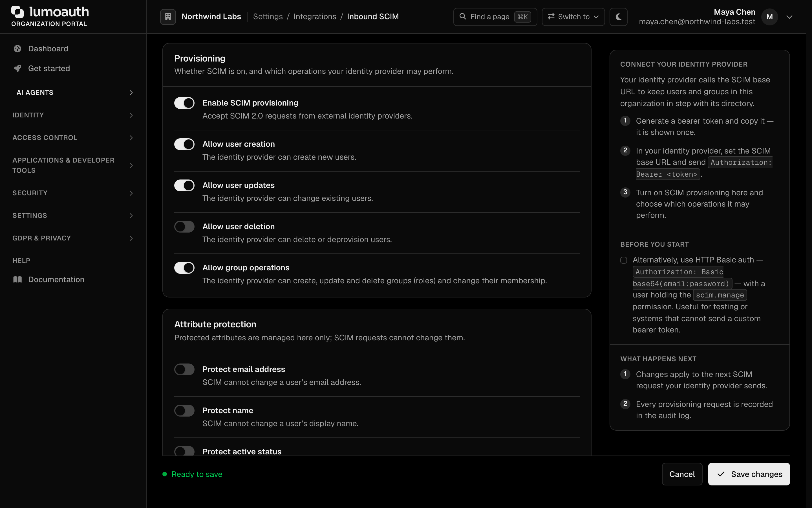Image resolution: width=812 pixels, height=508 pixels.
Task: Expand the Access Control section
Action: 72,138
